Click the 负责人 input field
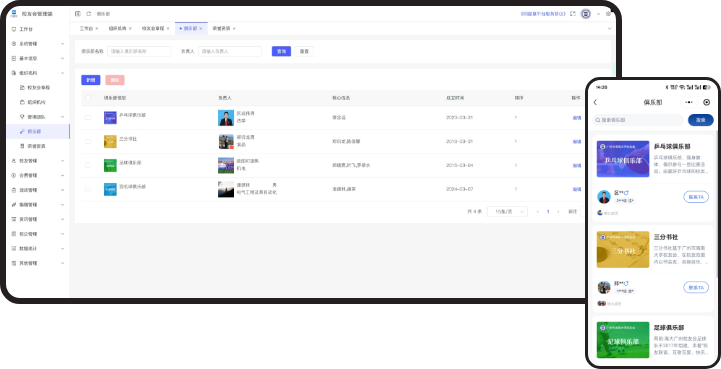The width and height of the screenshot is (721, 369). 230,52
